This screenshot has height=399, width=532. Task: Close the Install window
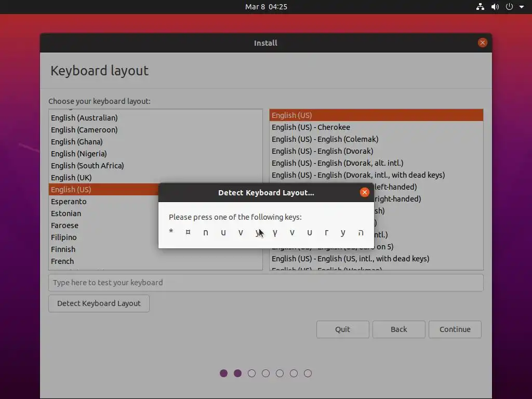click(483, 43)
